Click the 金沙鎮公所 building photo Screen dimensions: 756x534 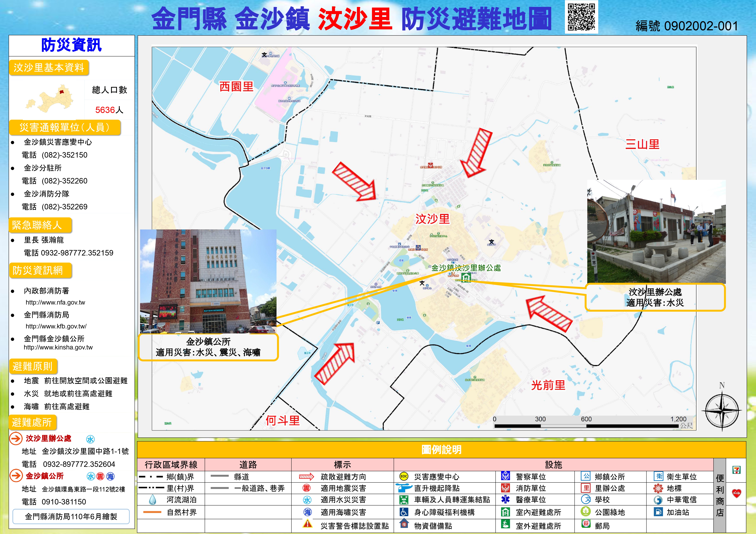point(208,282)
